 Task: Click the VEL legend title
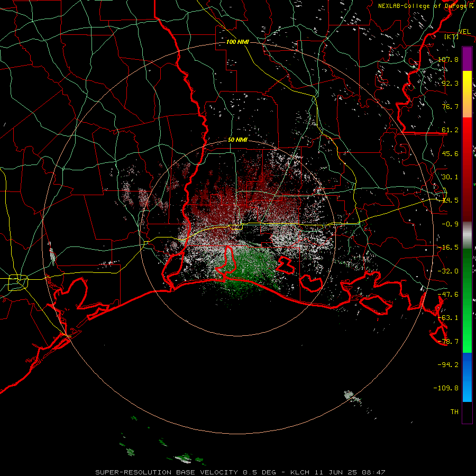(x=464, y=32)
